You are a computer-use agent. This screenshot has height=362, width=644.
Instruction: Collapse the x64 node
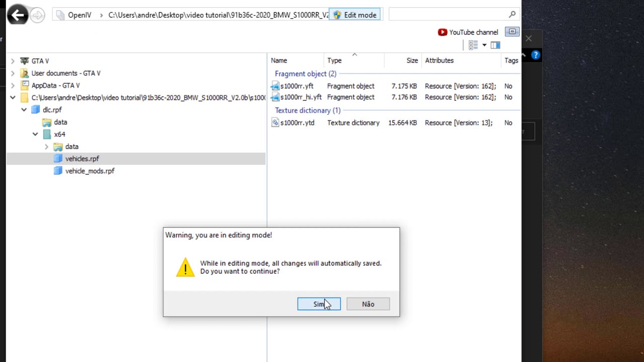point(35,134)
